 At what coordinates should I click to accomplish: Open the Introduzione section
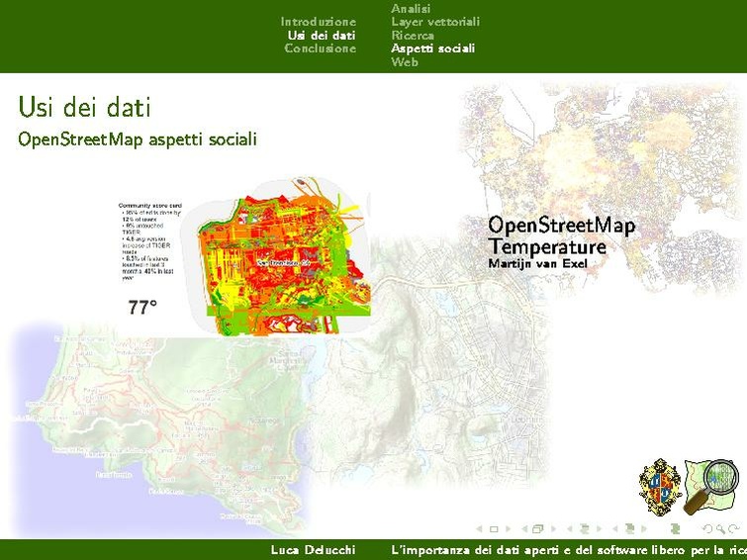click(319, 22)
